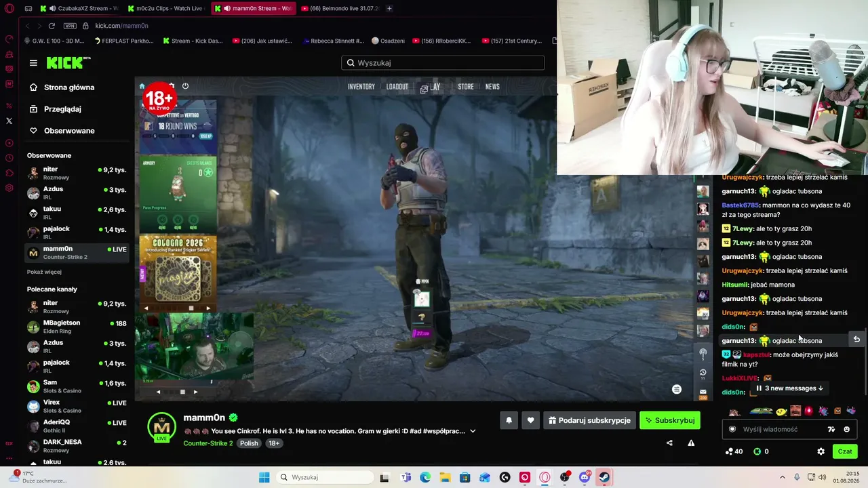Click the kick.com/mamm0n address bar
Image resolution: width=868 pixels, height=488 pixels.
point(122,26)
